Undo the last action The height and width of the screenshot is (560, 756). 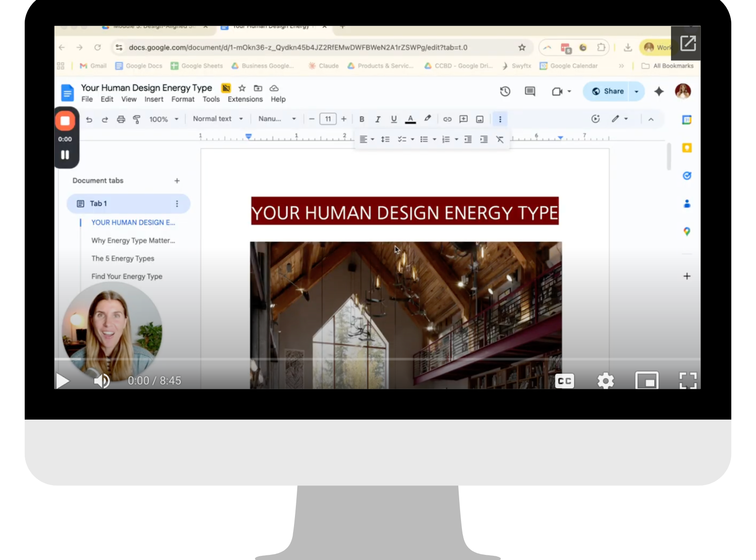point(89,119)
